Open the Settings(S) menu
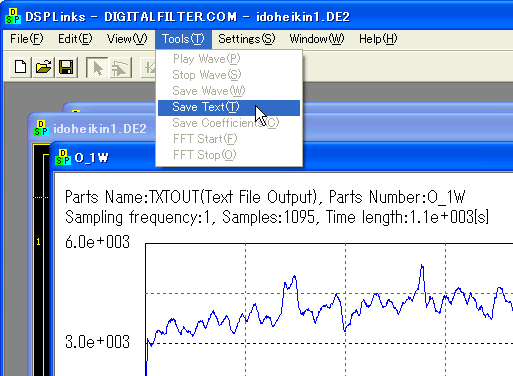This screenshot has height=376, width=513. 246,39
